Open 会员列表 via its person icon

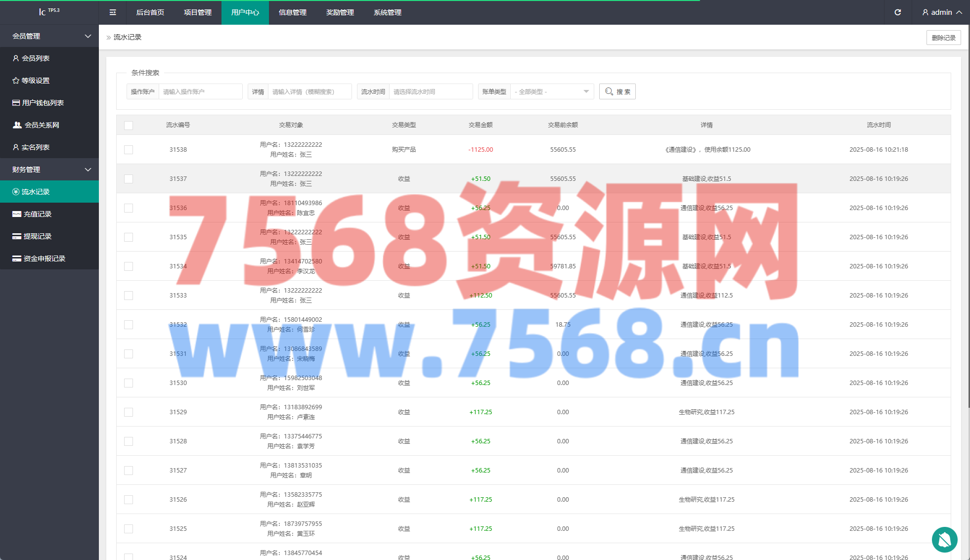point(16,58)
